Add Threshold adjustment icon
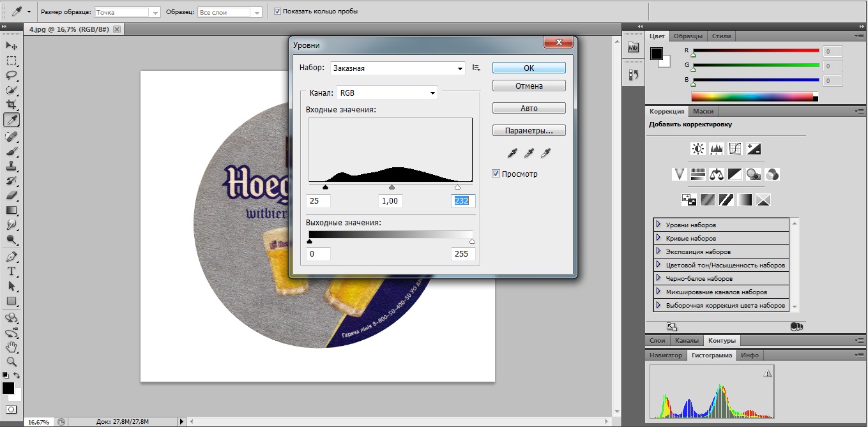The image size is (868, 427). coord(726,199)
